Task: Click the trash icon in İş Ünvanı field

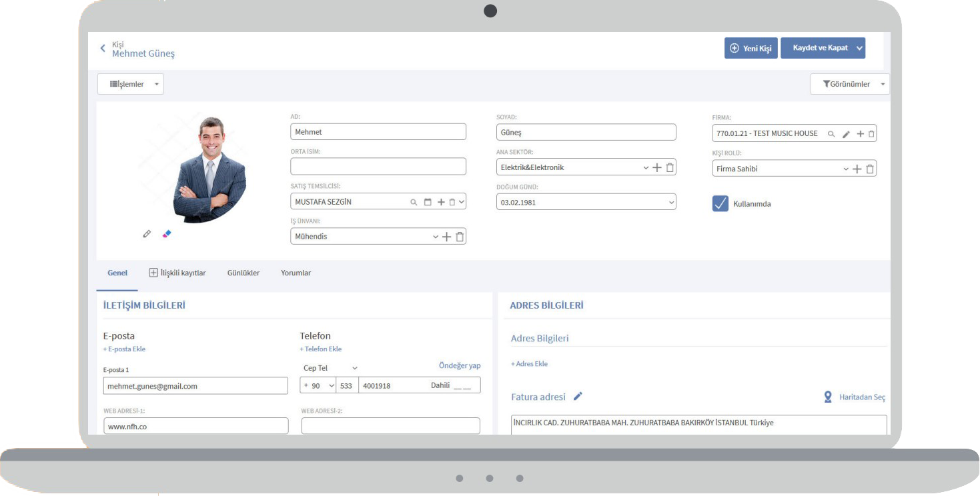Action: tap(460, 237)
